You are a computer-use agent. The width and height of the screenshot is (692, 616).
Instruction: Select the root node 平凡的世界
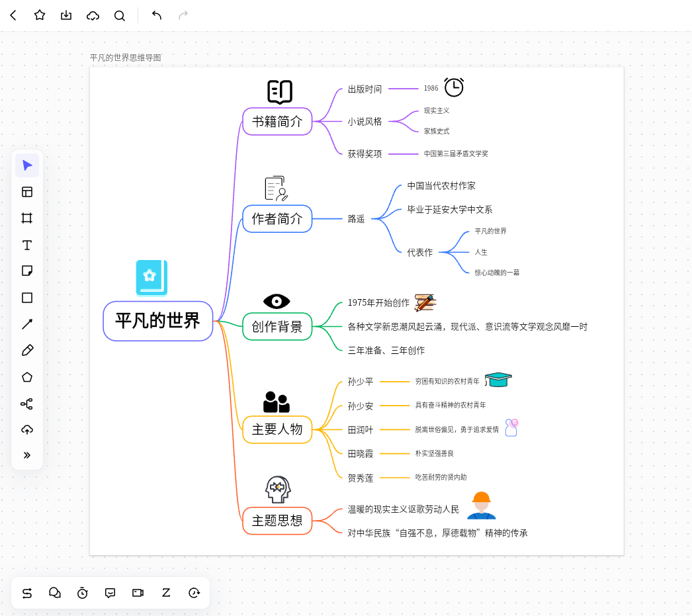pyautogui.click(x=158, y=322)
